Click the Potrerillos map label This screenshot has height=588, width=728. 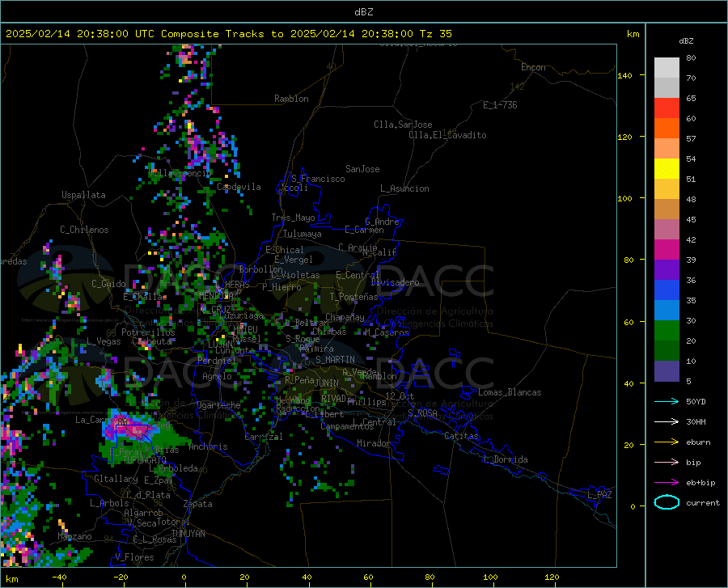click(x=148, y=332)
